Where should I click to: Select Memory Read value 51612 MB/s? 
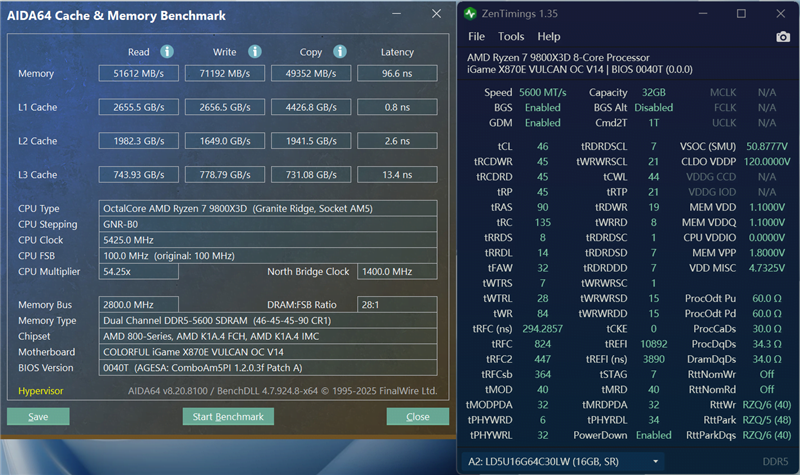pos(139,73)
